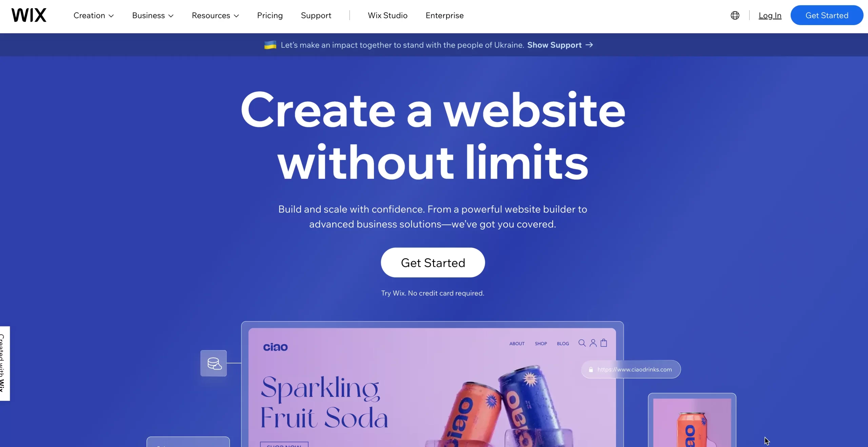
Task: Expand the Resources dropdown menu
Action: click(214, 15)
